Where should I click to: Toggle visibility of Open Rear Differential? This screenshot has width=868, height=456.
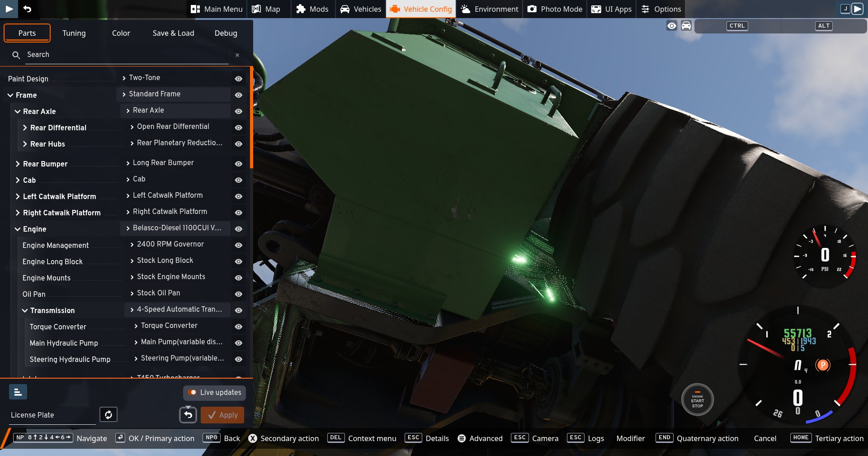point(239,128)
